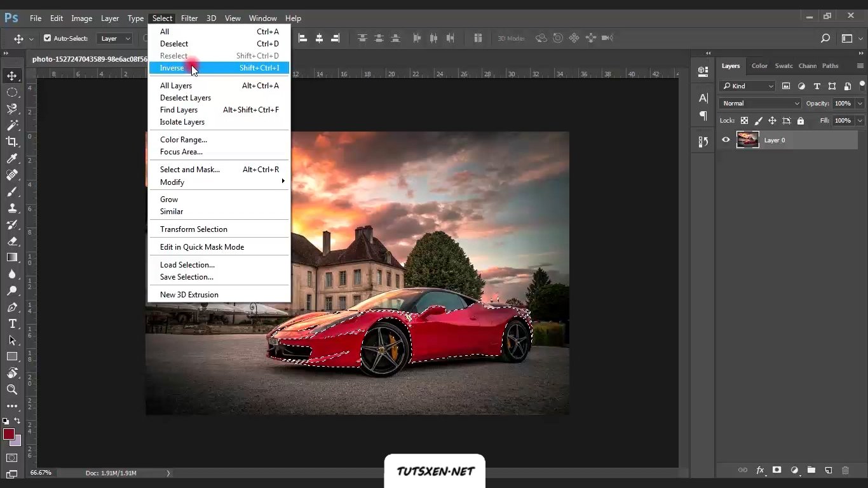Create a new layer
Screen dimensions: 868x488
(829, 470)
